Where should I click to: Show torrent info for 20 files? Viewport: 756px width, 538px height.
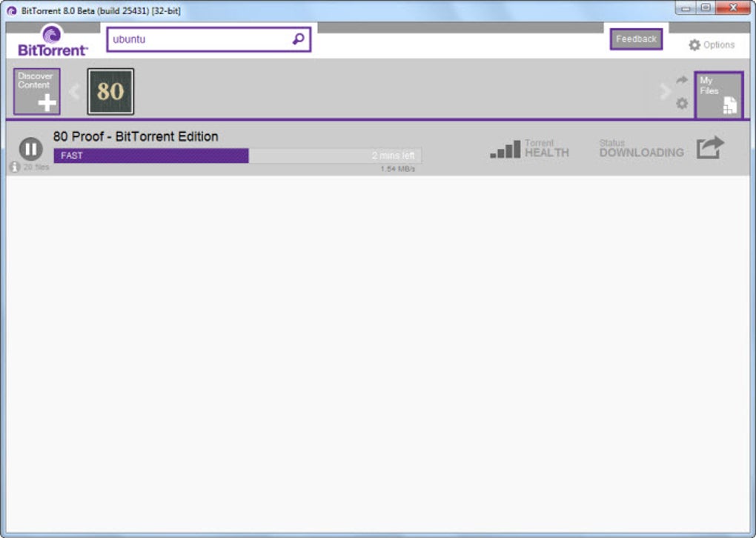15,167
